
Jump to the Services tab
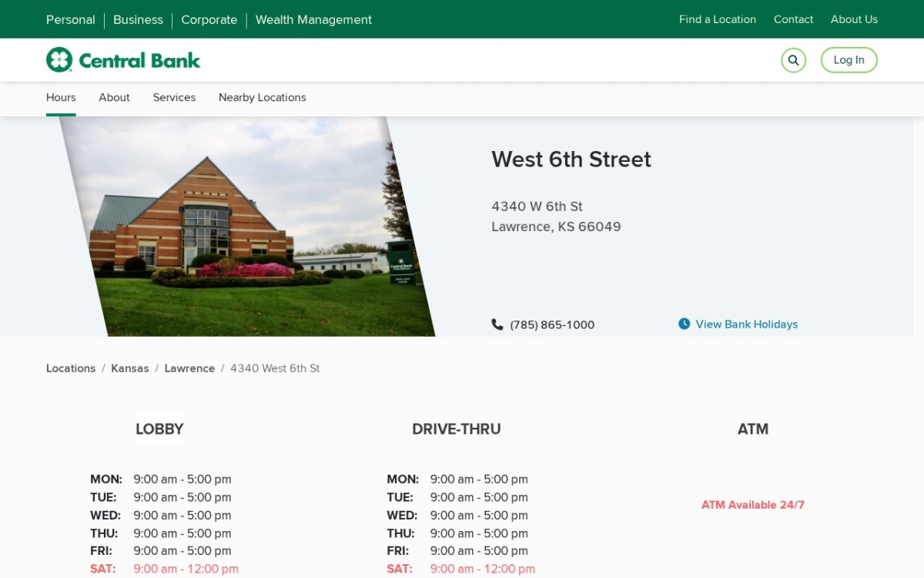click(174, 98)
